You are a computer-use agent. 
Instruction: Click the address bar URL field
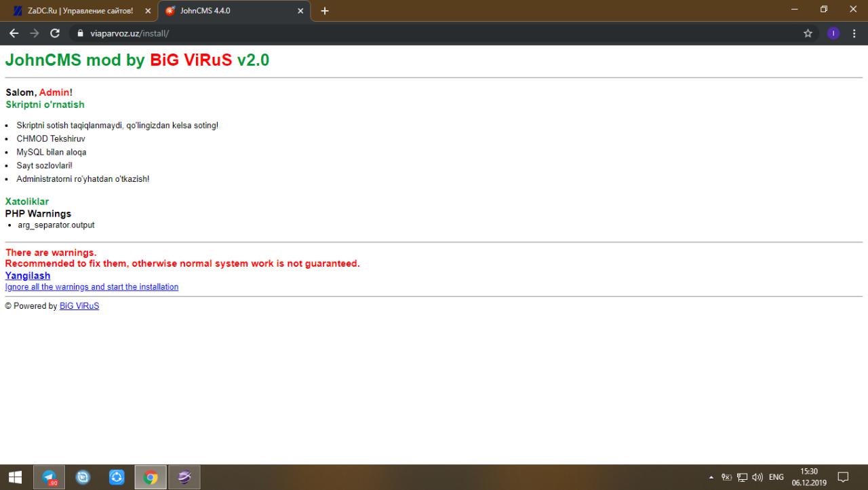click(407, 33)
